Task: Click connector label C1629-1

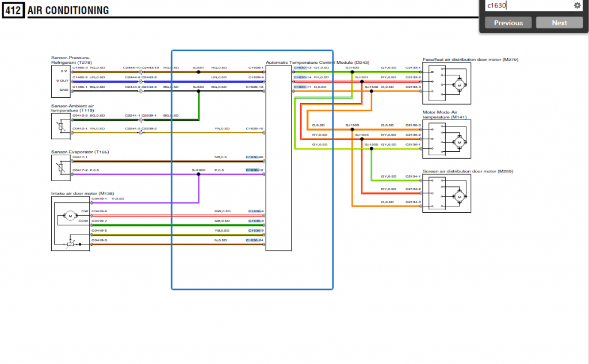Action: [256, 68]
